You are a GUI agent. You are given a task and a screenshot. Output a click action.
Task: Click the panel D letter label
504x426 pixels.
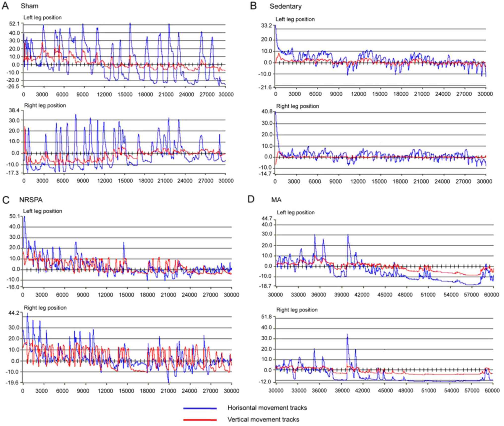(251, 199)
